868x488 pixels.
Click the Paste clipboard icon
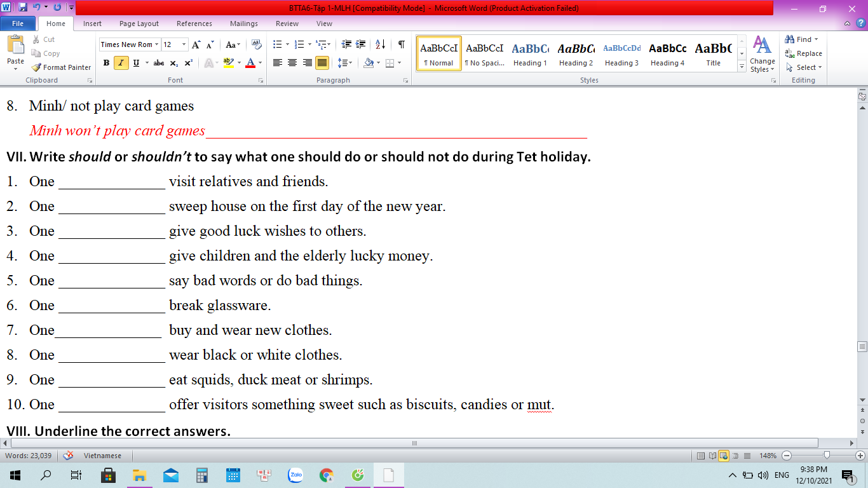(15, 44)
